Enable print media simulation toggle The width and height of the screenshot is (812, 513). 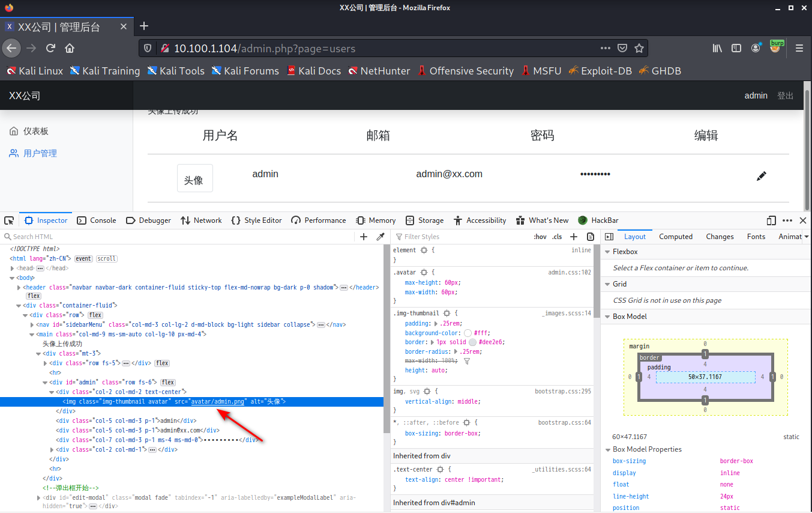pyautogui.click(x=590, y=237)
